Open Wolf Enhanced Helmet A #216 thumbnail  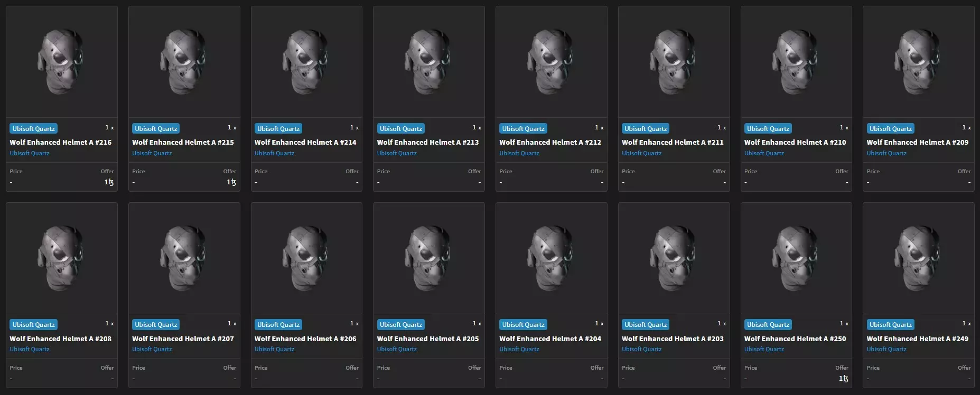coord(61,62)
